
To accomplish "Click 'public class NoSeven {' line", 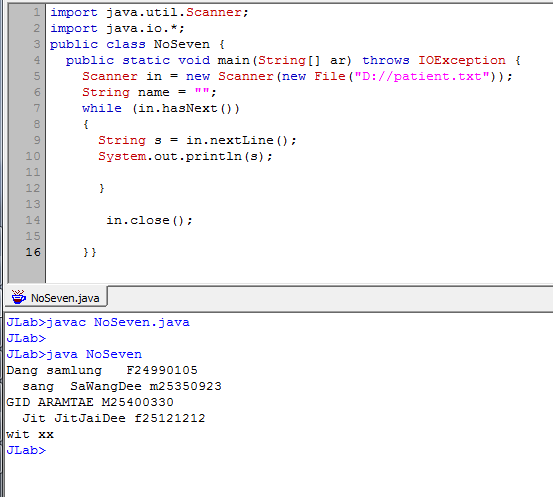I will [137, 44].
